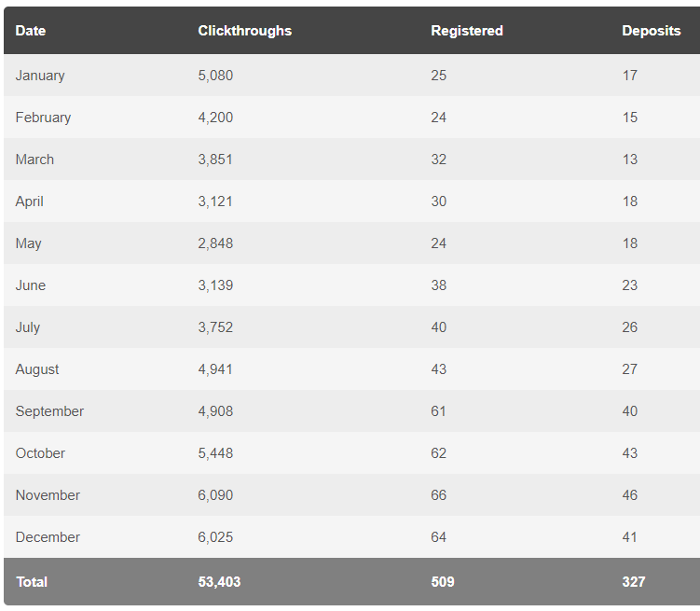Viewport: 700px width, 611px height.
Task: Select the Deposits column header
Action: (x=651, y=31)
